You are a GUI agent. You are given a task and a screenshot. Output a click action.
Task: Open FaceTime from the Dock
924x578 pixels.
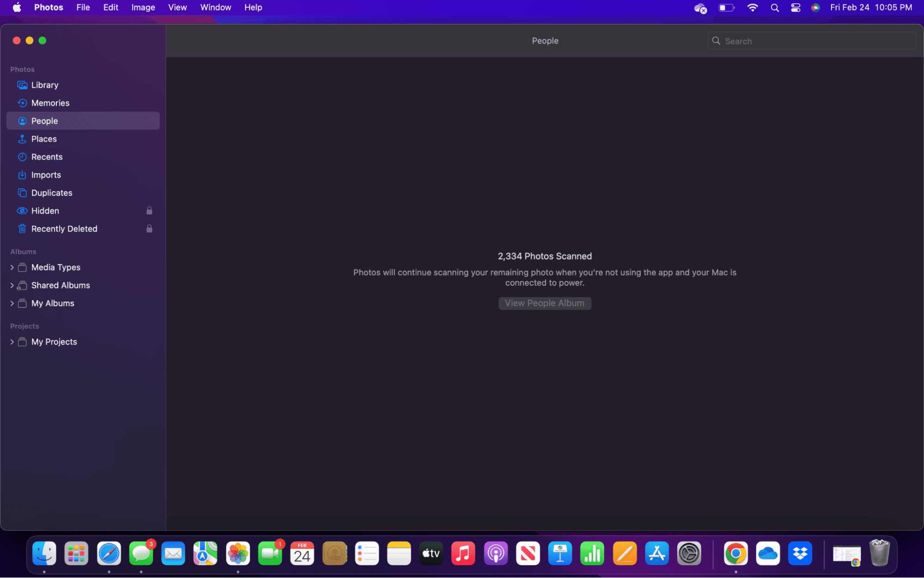(270, 553)
